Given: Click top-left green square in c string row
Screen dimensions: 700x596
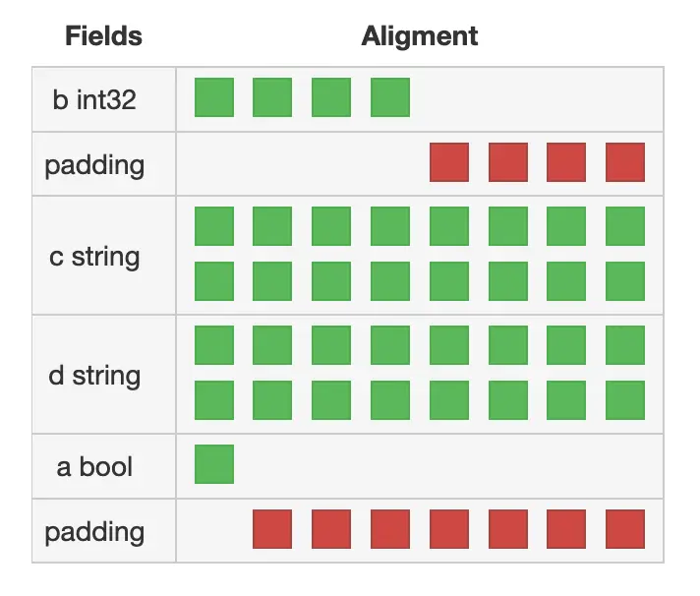Looking at the screenshot, I should click(214, 226).
